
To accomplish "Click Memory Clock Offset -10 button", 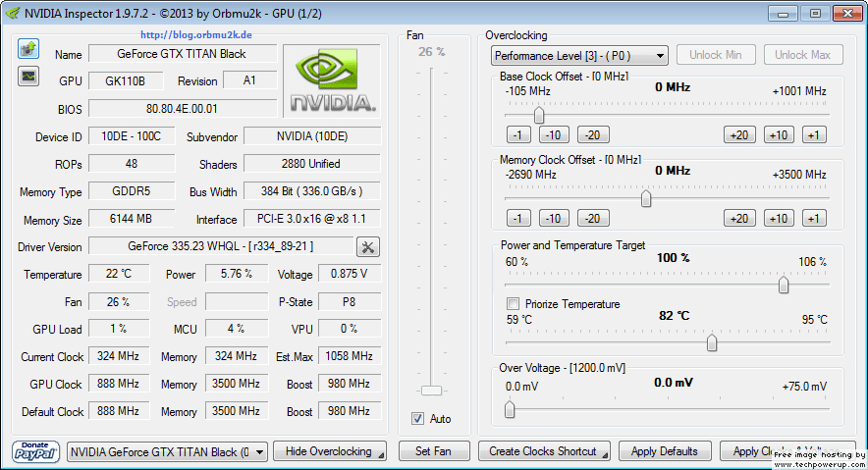I will pos(554,219).
